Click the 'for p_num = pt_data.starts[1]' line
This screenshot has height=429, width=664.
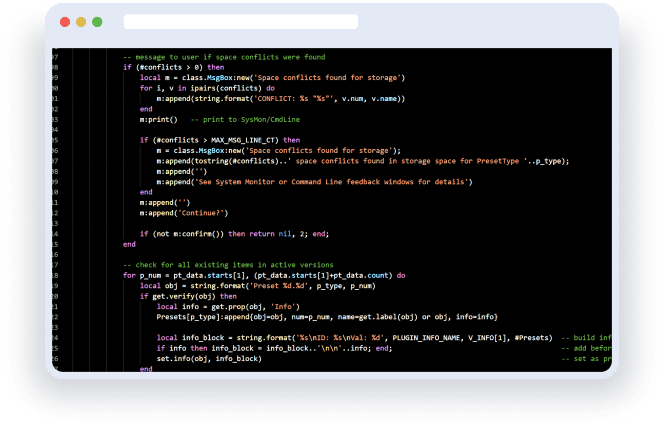tap(264, 276)
